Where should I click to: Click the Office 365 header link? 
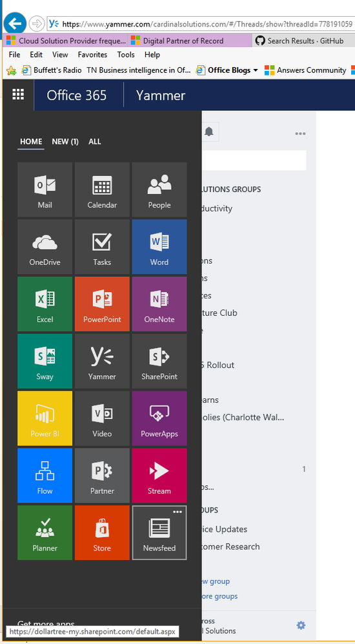tap(77, 95)
